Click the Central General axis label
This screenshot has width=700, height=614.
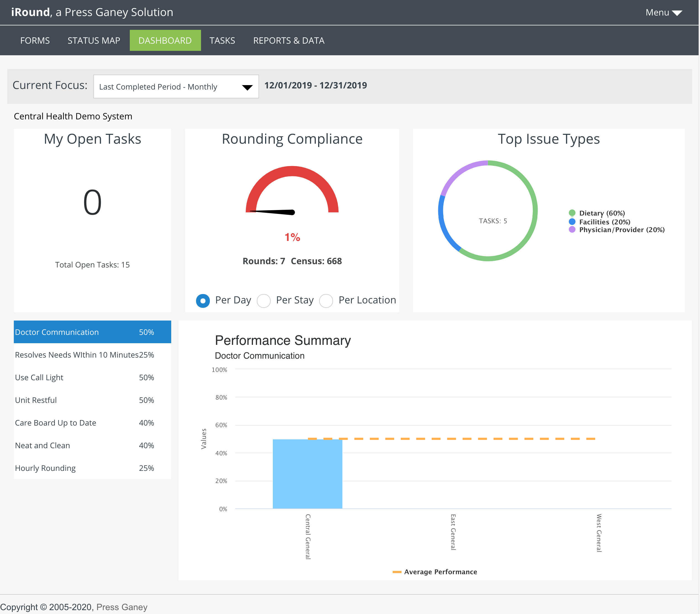click(308, 536)
